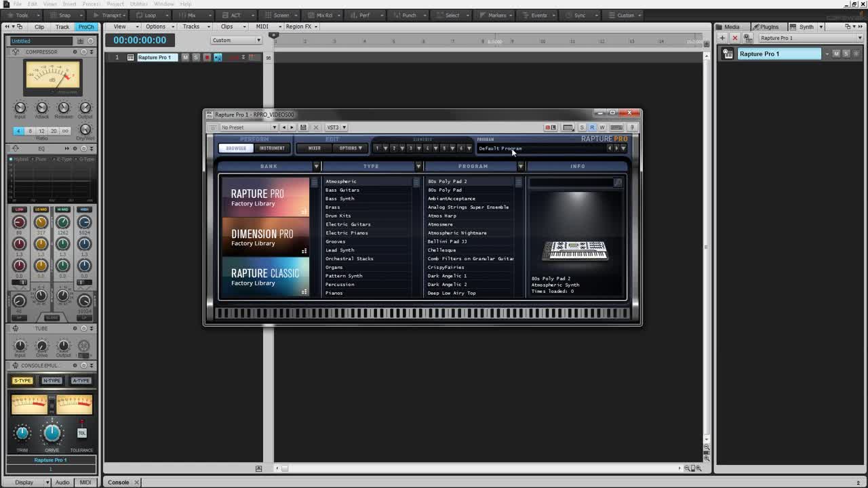Open the No Preset dropdown
This screenshot has height=488, width=868.
(249, 127)
